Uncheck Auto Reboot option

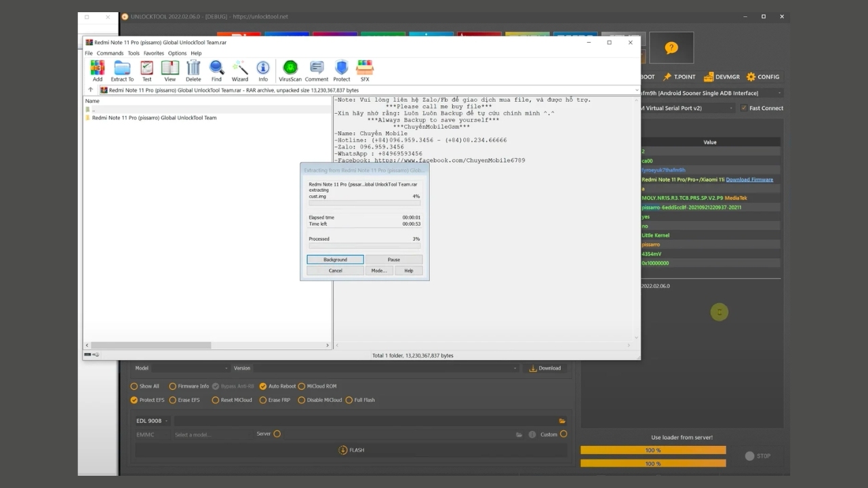click(x=263, y=386)
